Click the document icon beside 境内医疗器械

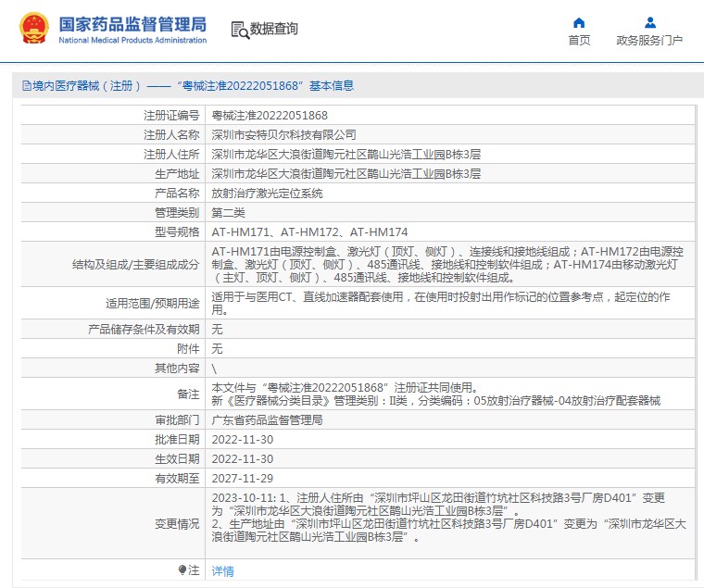(27, 86)
